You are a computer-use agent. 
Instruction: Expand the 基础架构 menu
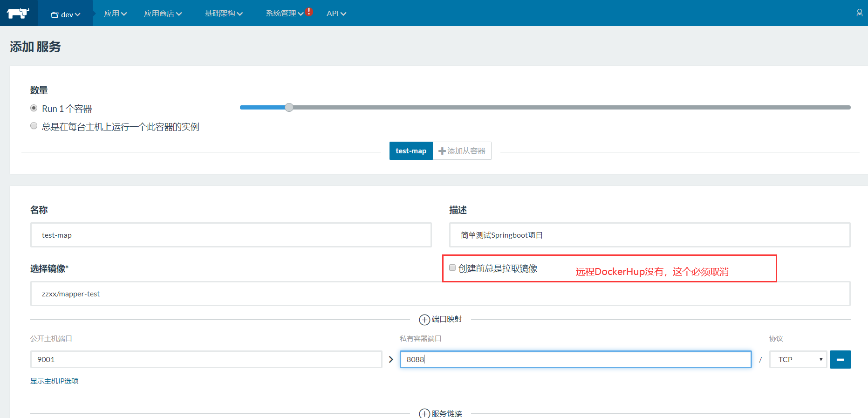pyautogui.click(x=224, y=14)
